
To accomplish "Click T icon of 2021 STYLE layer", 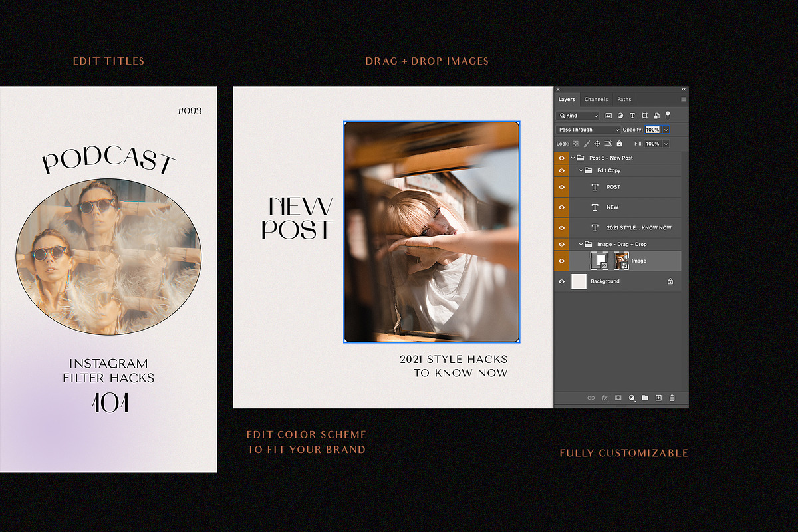I will click(x=595, y=227).
